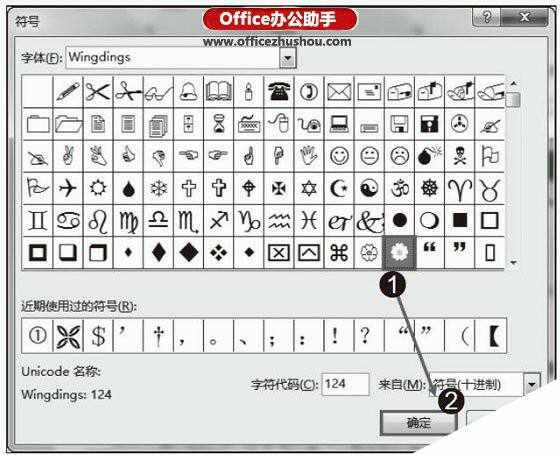Insert recent symbol circled number one
The width and height of the screenshot is (560, 455).
click(38, 335)
